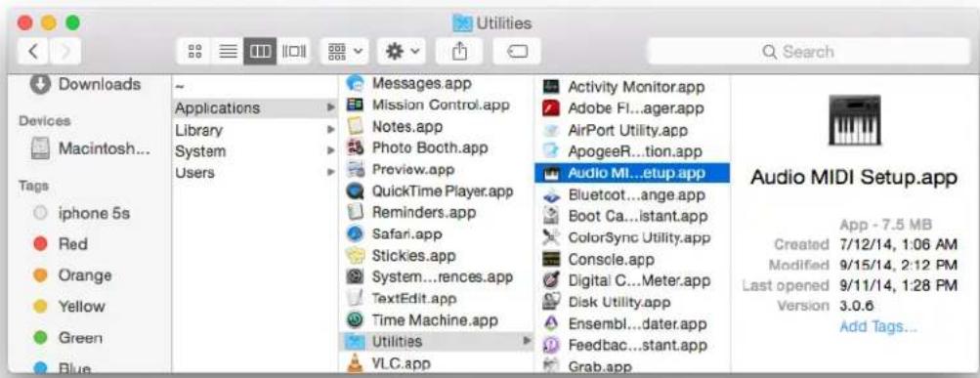Click the TextEdit.app icon
980x378 pixels.
tap(355, 299)
